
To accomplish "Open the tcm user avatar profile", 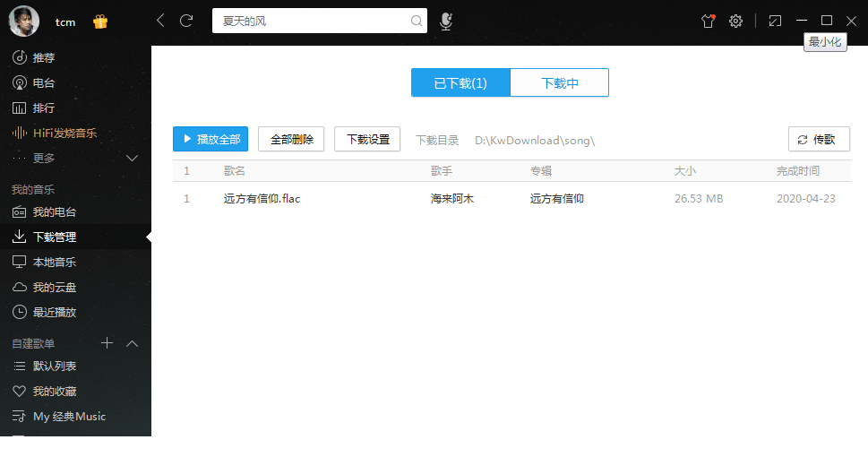I will [24, 22].
